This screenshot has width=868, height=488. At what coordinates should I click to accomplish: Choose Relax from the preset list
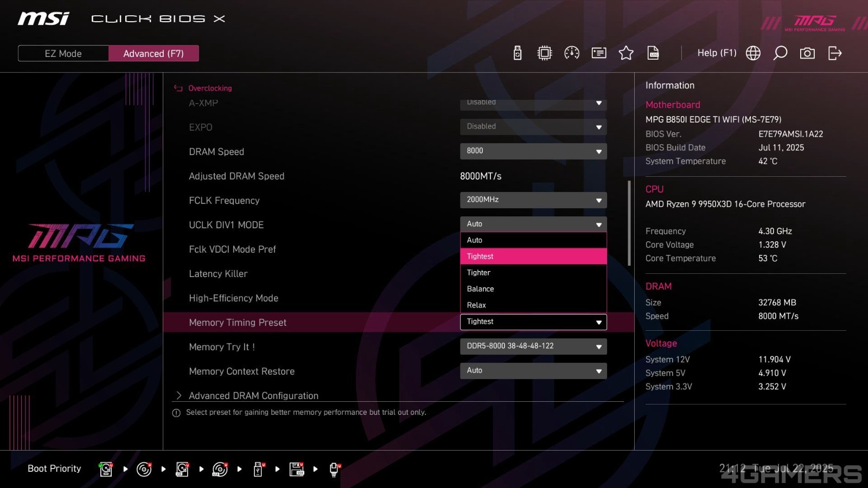(x=533, y=305)
